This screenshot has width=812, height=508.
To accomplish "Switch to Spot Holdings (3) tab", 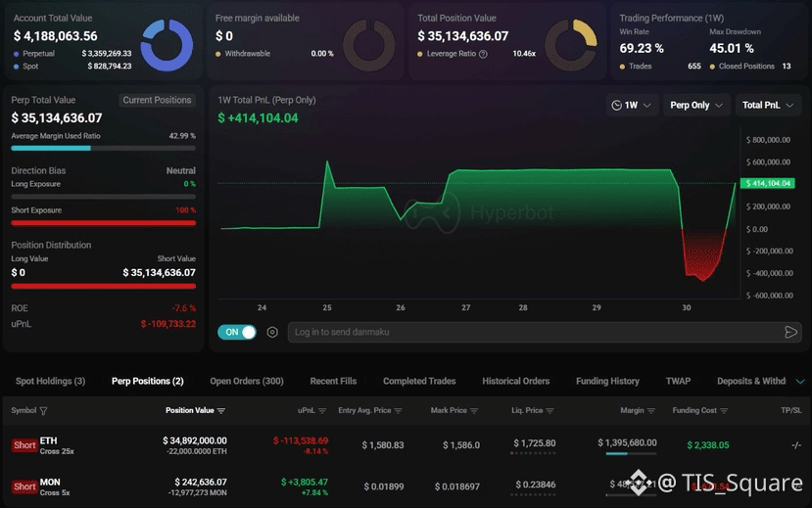I will pyautogui.click(x=50, y=382).
